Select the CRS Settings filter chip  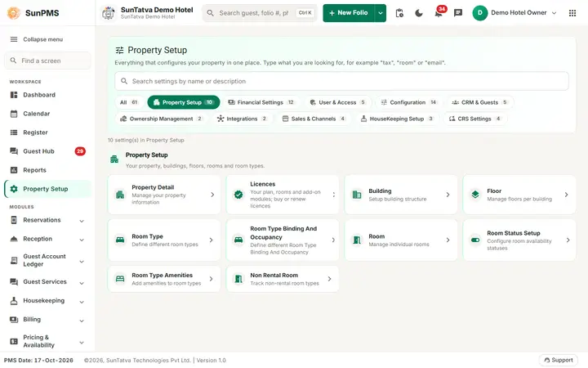[474, 119]
